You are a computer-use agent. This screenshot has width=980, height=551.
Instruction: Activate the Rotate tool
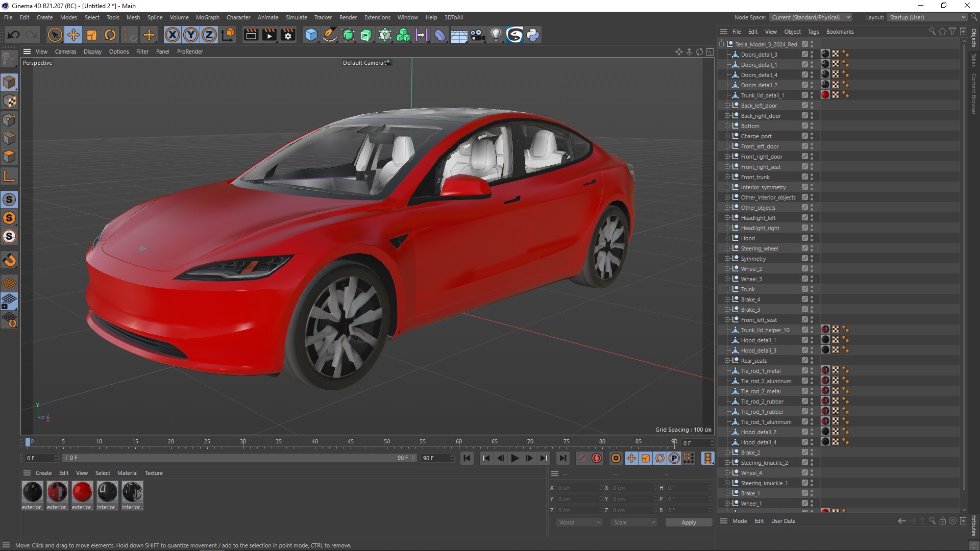110,35
